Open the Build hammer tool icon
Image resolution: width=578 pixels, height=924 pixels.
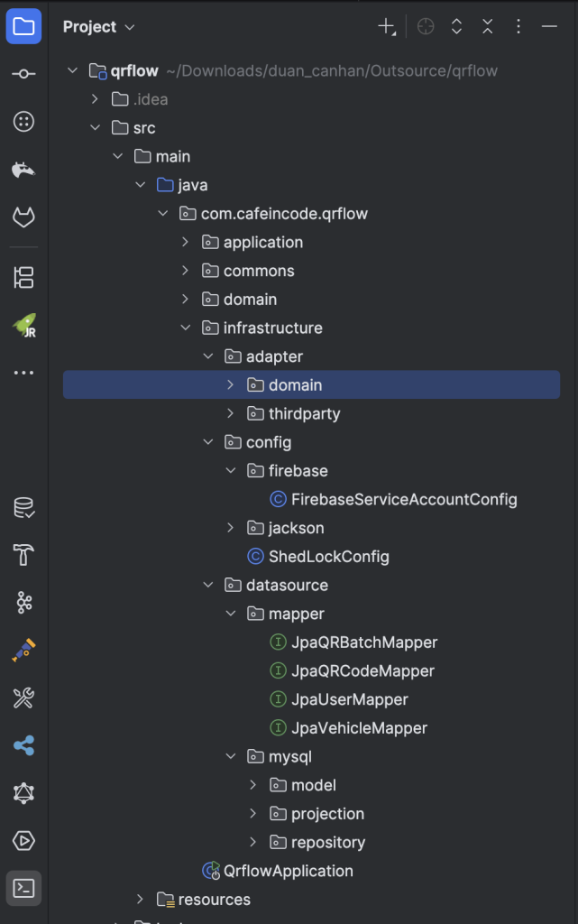(x=24, y=555)
